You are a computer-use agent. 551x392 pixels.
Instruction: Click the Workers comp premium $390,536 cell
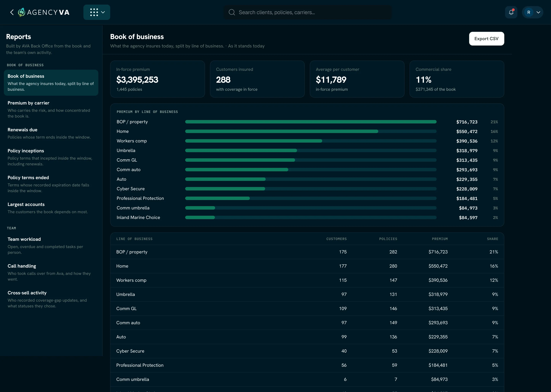point(438,280)
